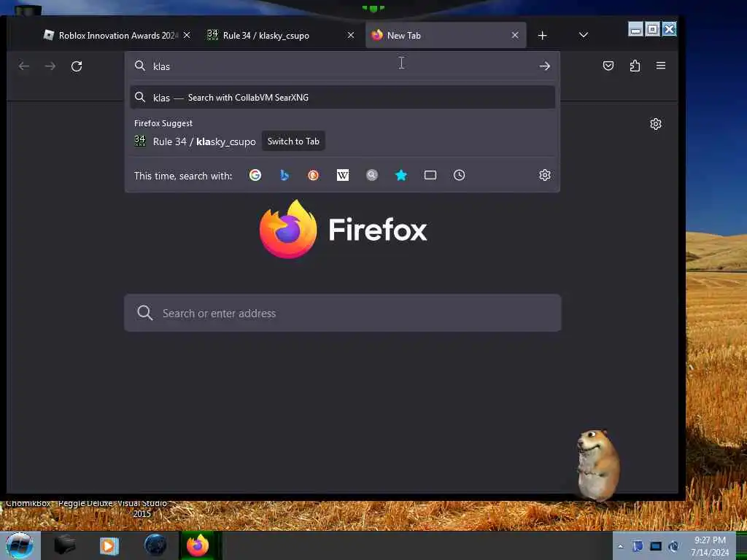The width and height of the screenshot is (747, 560).
Task: Go forward one page
Action: tap(50, 66)
